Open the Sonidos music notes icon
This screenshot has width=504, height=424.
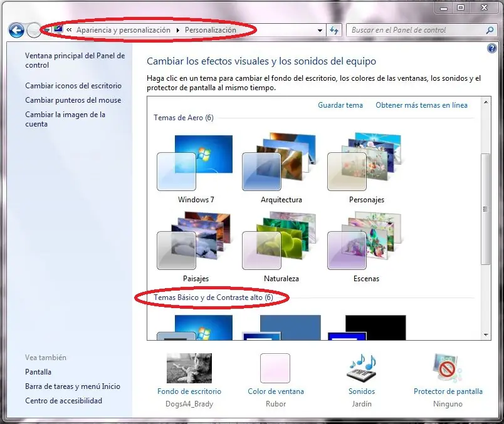[x=362, y=368]
